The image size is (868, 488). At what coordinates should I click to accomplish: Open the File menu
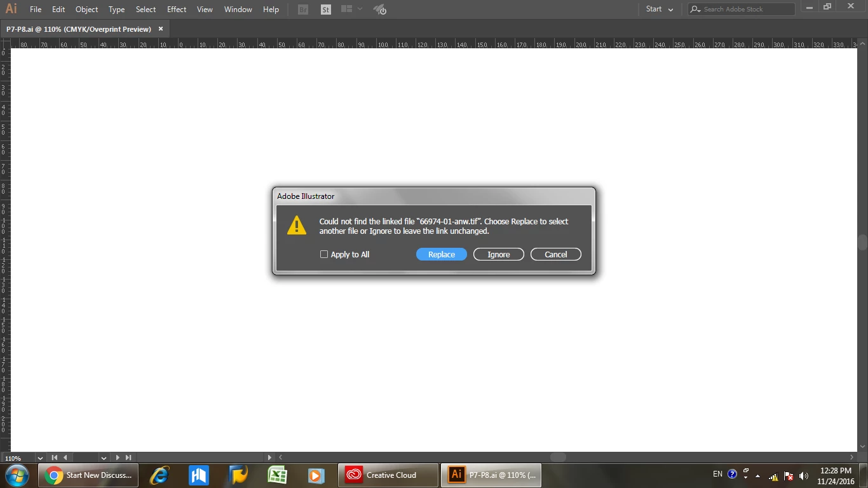tap(36, 10)
